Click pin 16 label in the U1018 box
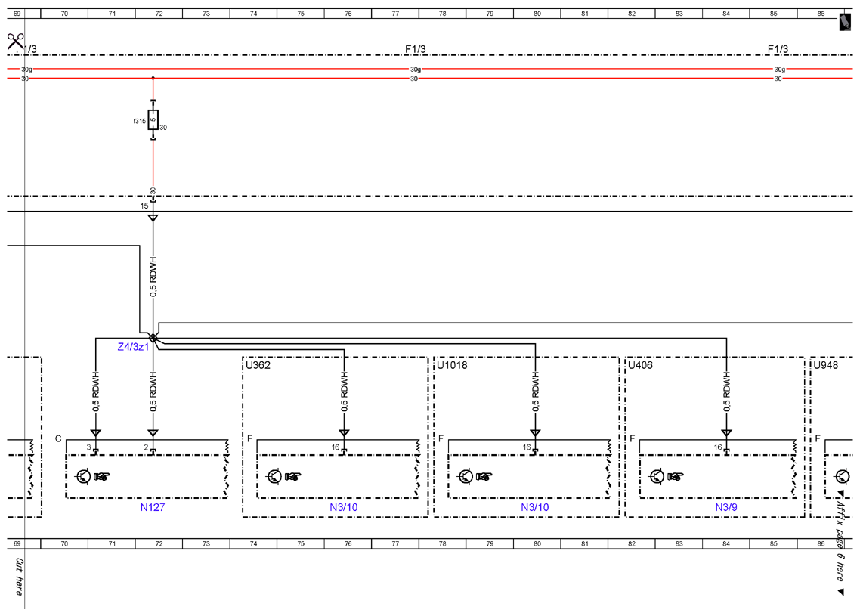 point(527,447)
